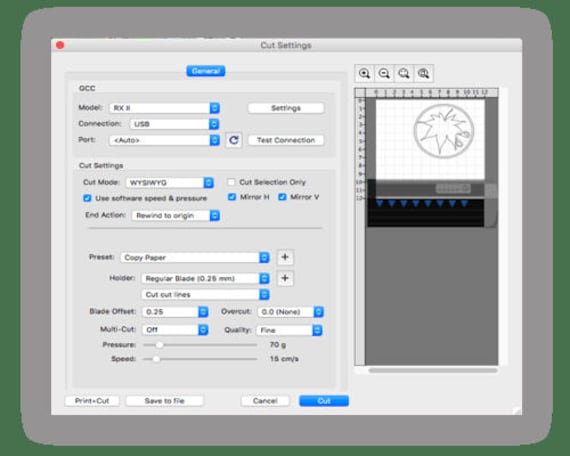This screenshot has height=456, width=570.
Task: Click the Settings button beside Model
Action: pos(286,108)
